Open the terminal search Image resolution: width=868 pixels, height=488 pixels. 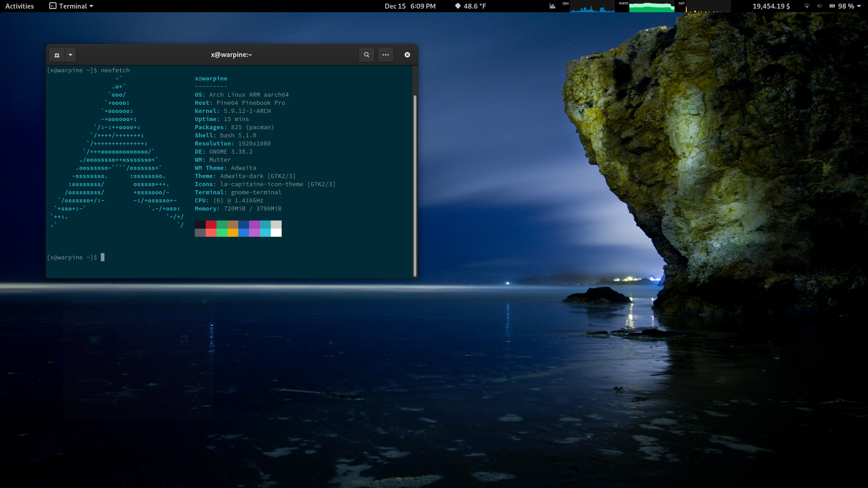pyautogui.click(x=367, y=55)
